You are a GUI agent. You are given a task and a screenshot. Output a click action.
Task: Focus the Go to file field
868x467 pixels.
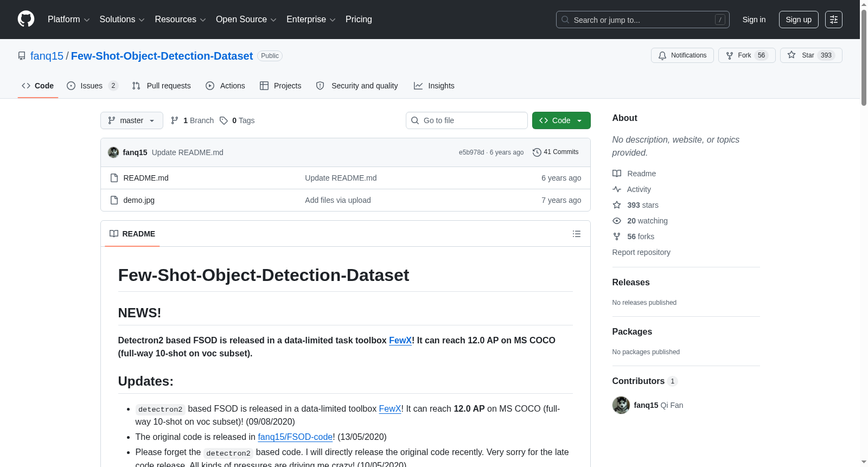467,120
